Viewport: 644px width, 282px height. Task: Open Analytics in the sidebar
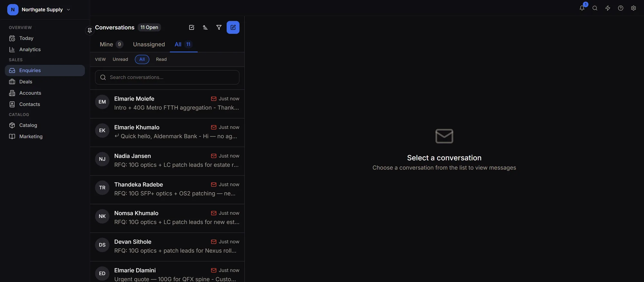tap(45, 50)
